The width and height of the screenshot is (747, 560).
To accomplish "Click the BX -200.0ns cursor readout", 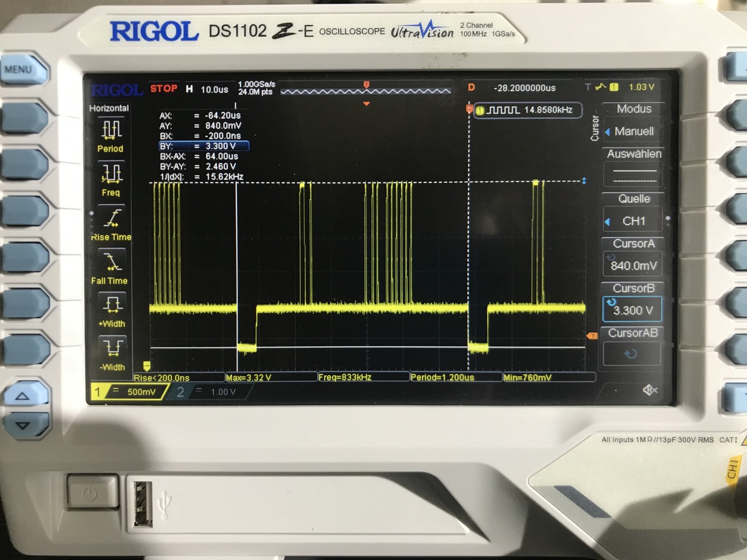I will [199, 136].
